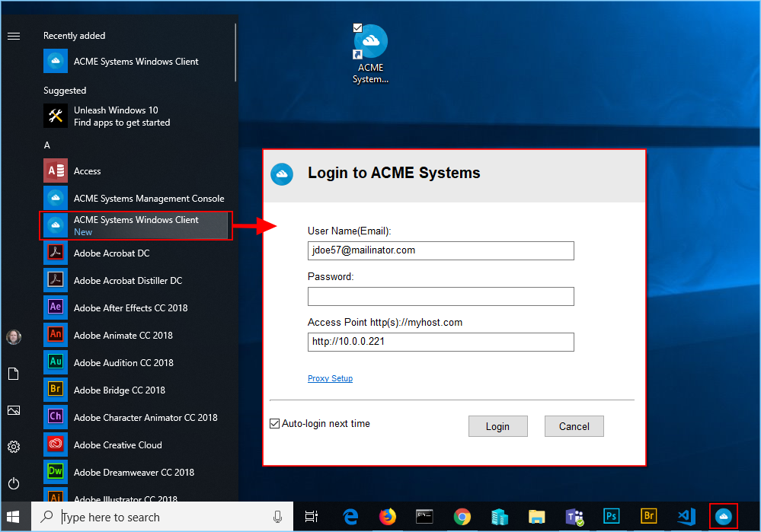Expand the Start menu hamburger
761x532 pixels.
click(14, 36)
